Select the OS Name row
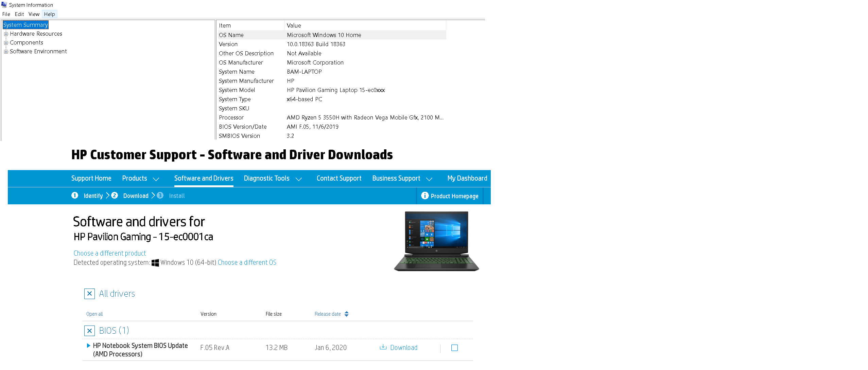 (x=331, y=35)
